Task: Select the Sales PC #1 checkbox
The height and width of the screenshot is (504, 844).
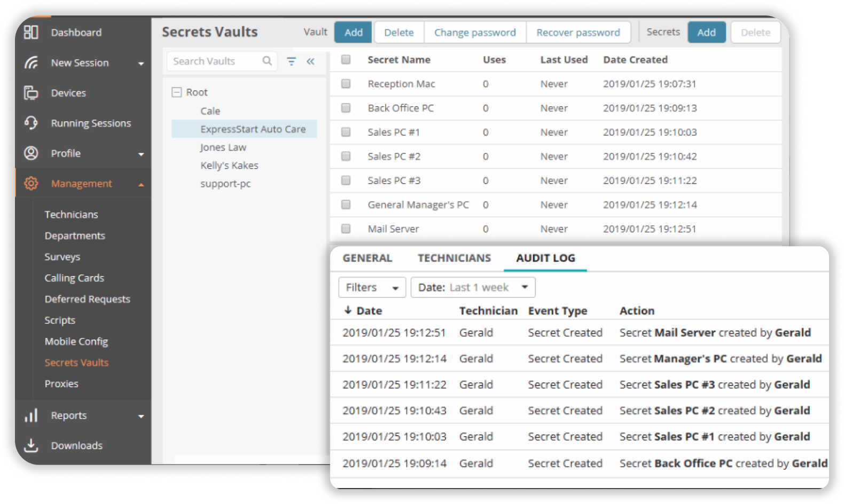Action: pos(346,132)
